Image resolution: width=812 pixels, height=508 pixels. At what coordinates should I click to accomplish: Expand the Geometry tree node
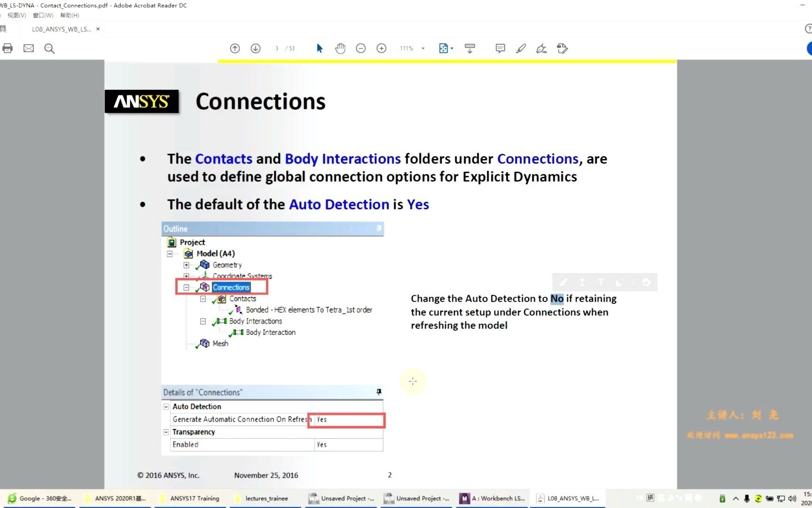pyautogui.click(x=187, y=265)
